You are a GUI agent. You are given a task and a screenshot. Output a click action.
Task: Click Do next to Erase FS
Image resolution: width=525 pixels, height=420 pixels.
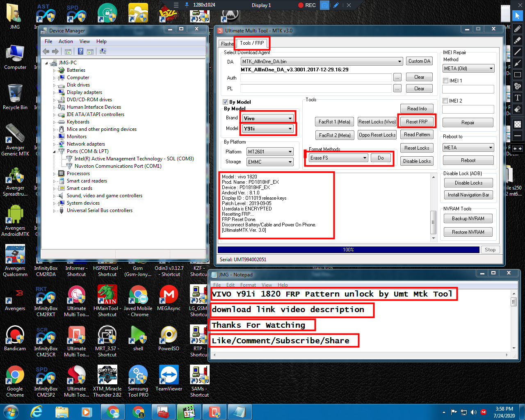click(381, 157)
